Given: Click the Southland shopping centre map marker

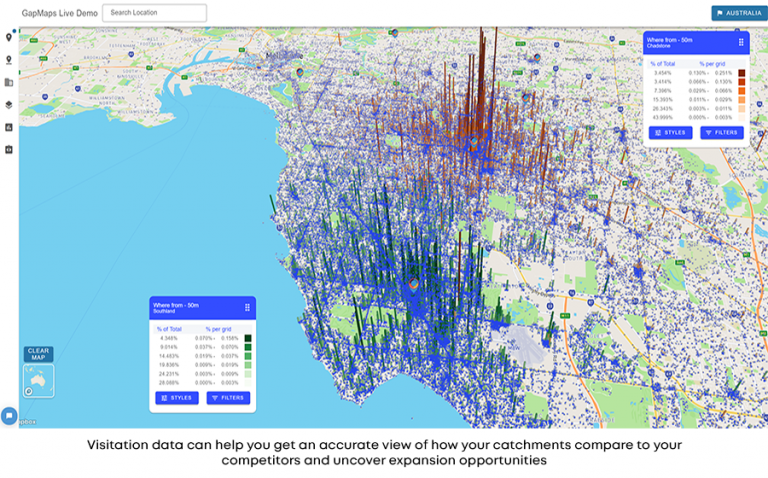Looking at the screenshot, I should point(413,286).
